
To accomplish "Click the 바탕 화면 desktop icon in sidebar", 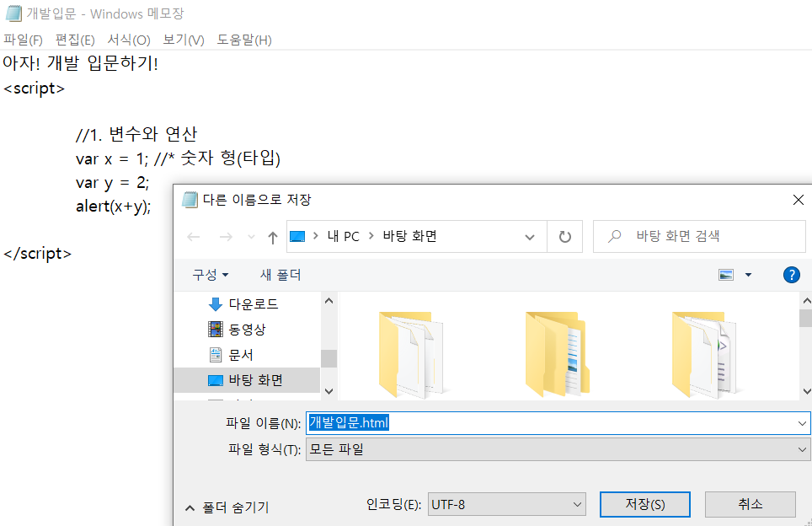I will tap(216, 380).
